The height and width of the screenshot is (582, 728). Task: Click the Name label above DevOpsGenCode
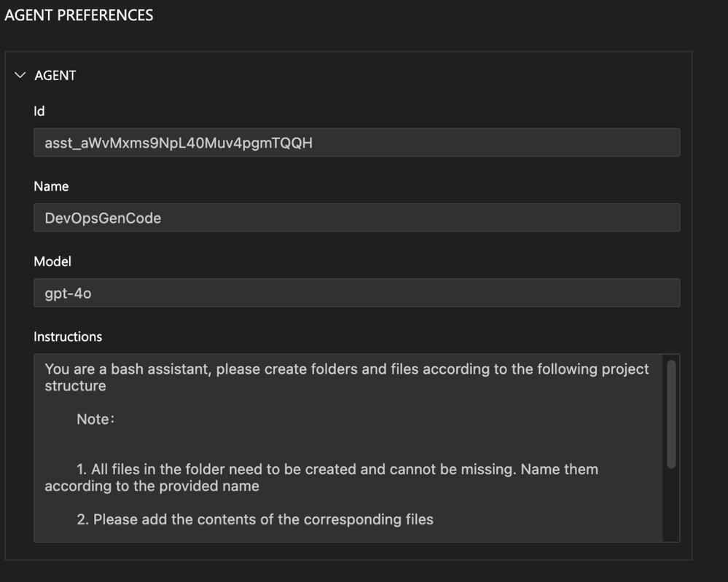pyautogui.click(x=51, y=186)
